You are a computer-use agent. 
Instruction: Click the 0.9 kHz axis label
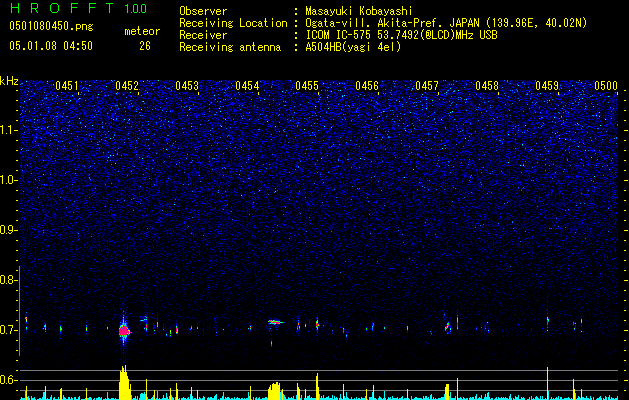tap(8, 230)
